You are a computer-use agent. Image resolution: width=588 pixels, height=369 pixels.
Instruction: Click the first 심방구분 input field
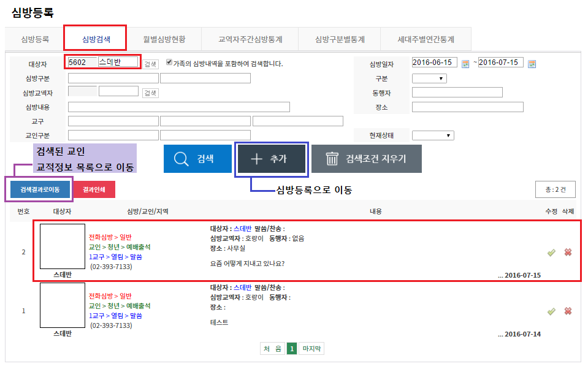click(x=113, y=78)
